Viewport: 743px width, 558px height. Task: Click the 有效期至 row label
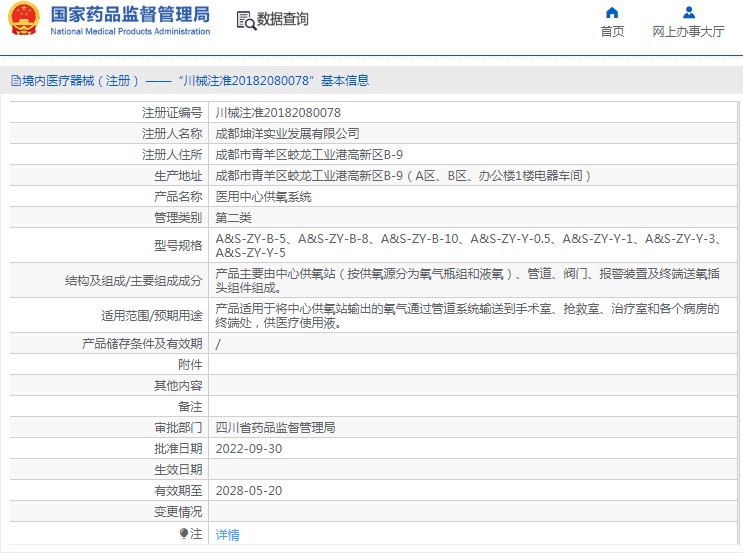[178, 491]
